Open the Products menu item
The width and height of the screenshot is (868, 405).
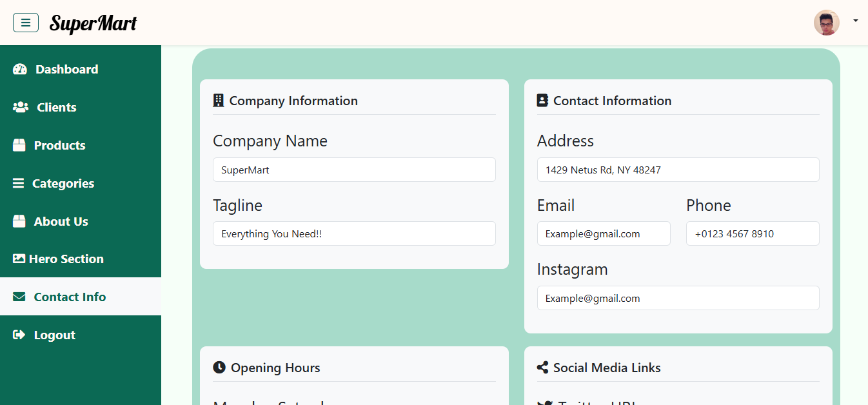[59, 145]
